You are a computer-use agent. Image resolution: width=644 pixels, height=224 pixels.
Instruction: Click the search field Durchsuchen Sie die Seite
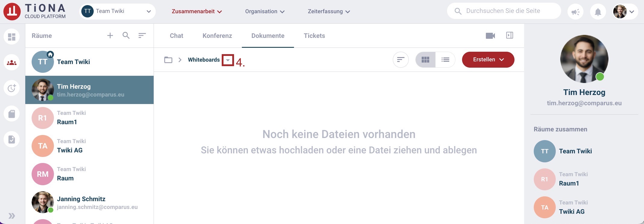[x=504, y=11]
